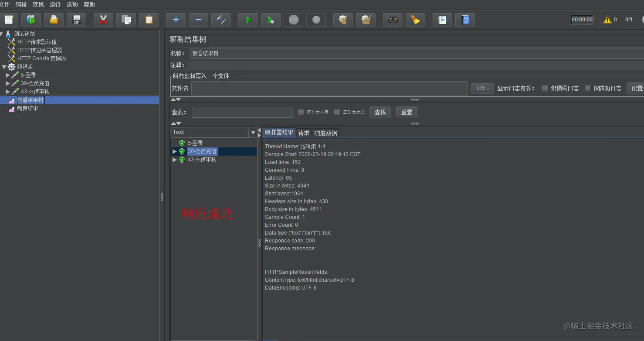The height and width of the screenshot is (341, 644).
Task: Click the yellow warning triangle icon
Action: 607,20
